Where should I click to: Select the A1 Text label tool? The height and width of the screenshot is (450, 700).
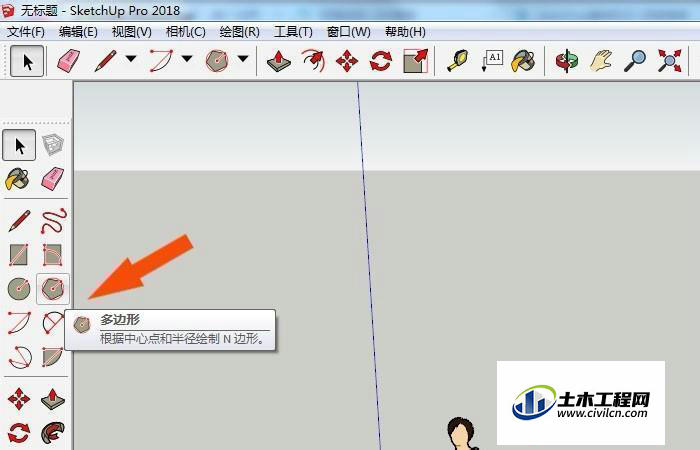coord(492,61)
